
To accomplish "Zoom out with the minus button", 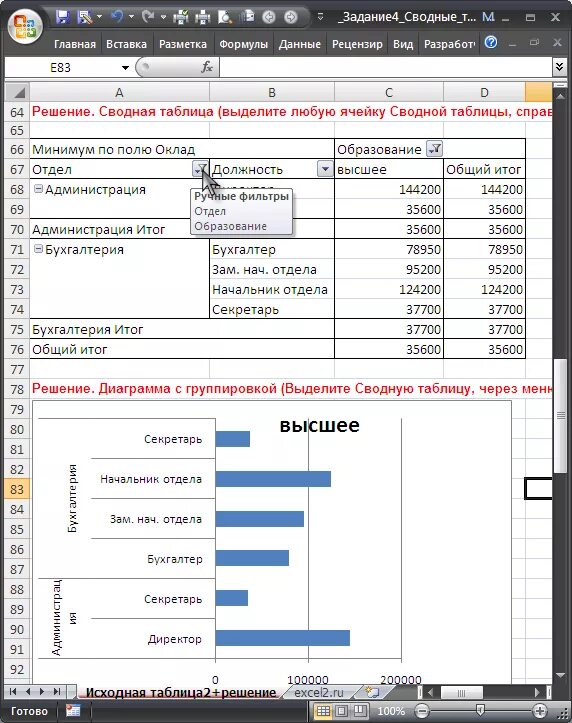I will [x=422, y=711].
